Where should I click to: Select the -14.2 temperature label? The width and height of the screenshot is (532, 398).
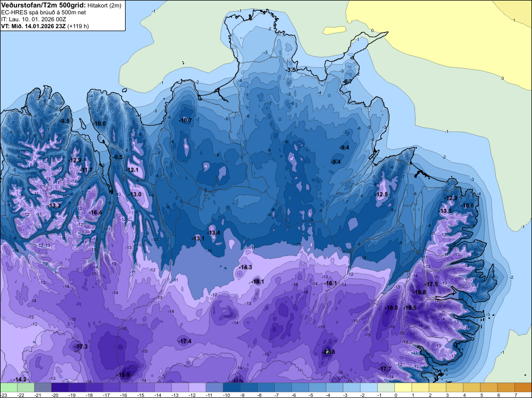(20, 379)
